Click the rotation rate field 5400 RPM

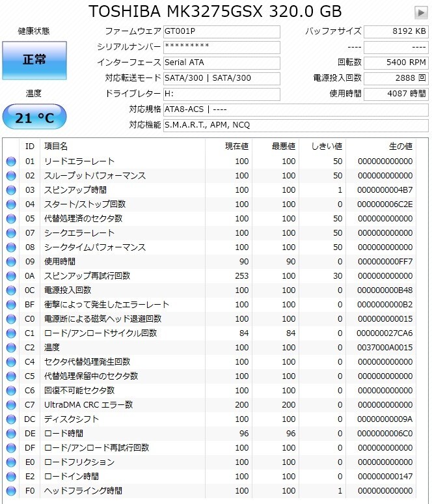click(396, 63)
